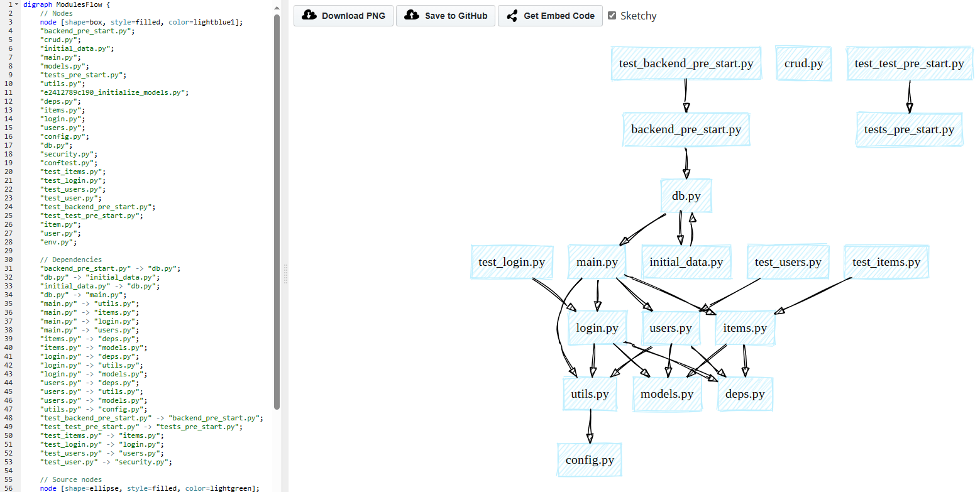Click line number 10 in the editor gutter
The height and width of the screenshot is (492, 980).
[8, 83]
